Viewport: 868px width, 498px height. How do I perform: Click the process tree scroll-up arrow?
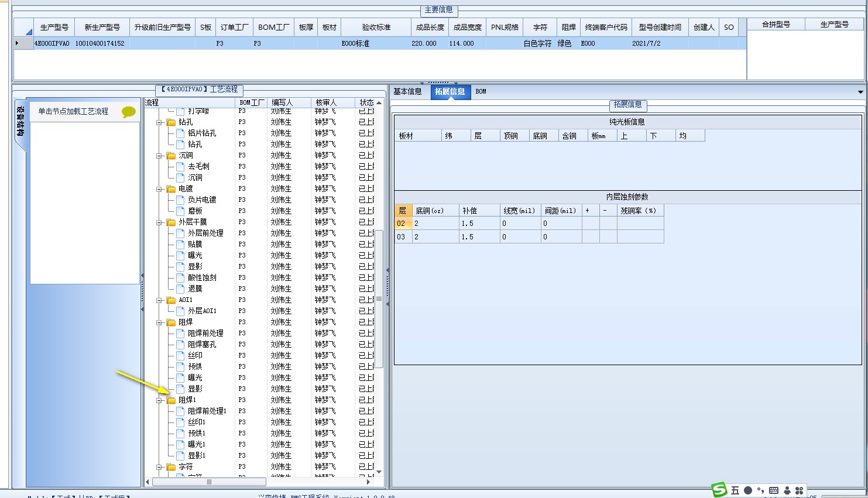(379, 103)
